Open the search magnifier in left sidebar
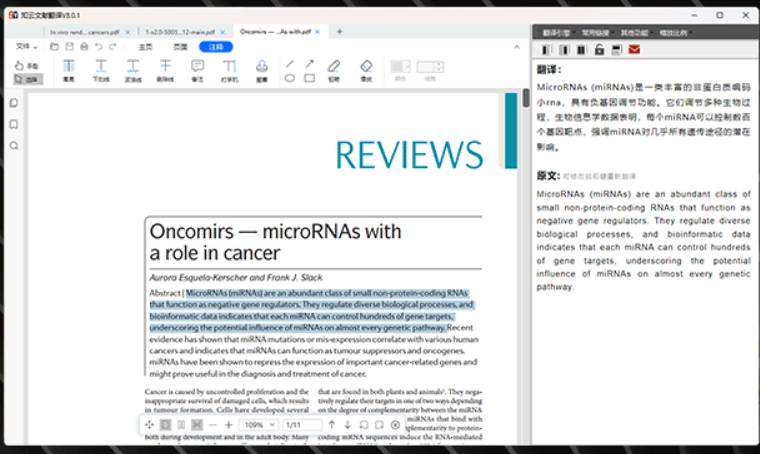The width and height of the screenshot is (760, 454). point(14,146)
